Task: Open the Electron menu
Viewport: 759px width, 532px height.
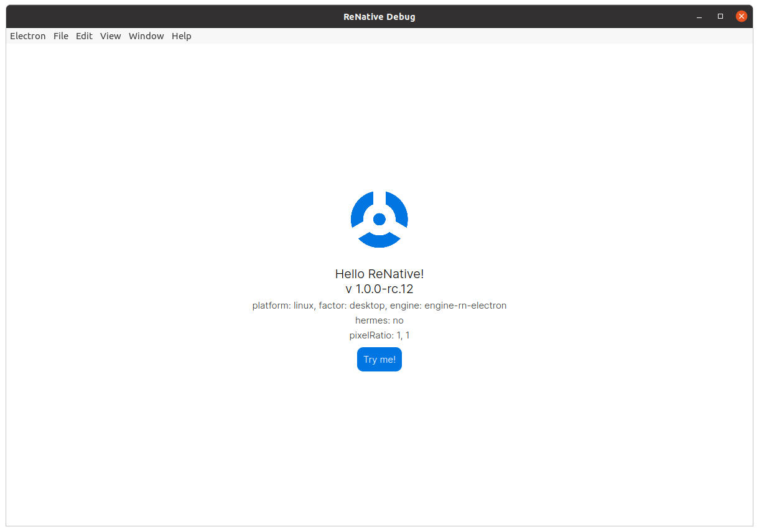Action: click(28, 36)
